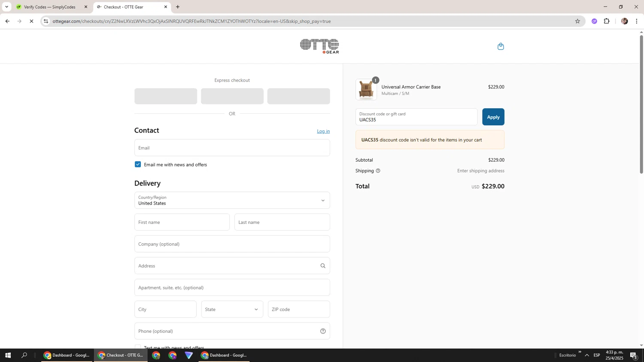Bookmark this page with the star icon
Viewport: 644px width, 362px height.
tap(577, 21)
